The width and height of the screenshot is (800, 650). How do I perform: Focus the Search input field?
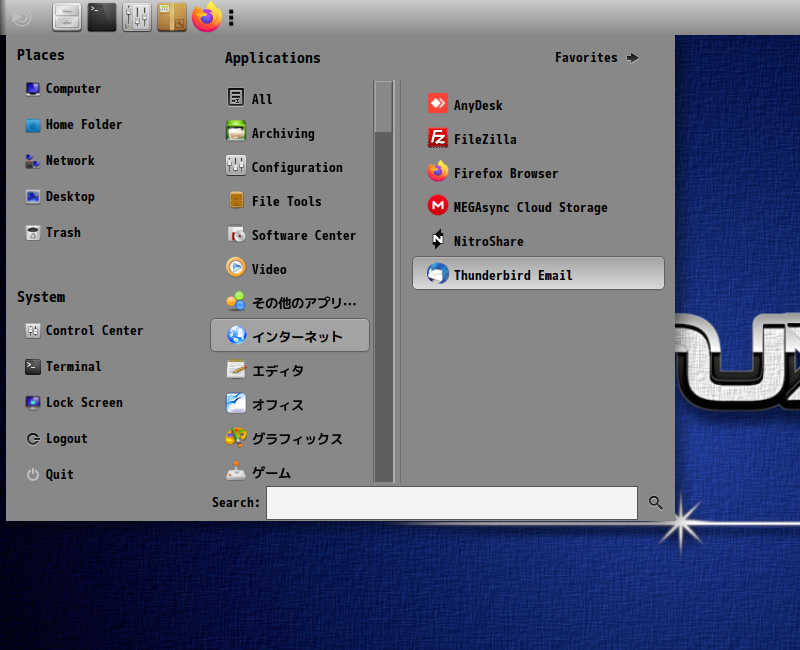[452, 503]
